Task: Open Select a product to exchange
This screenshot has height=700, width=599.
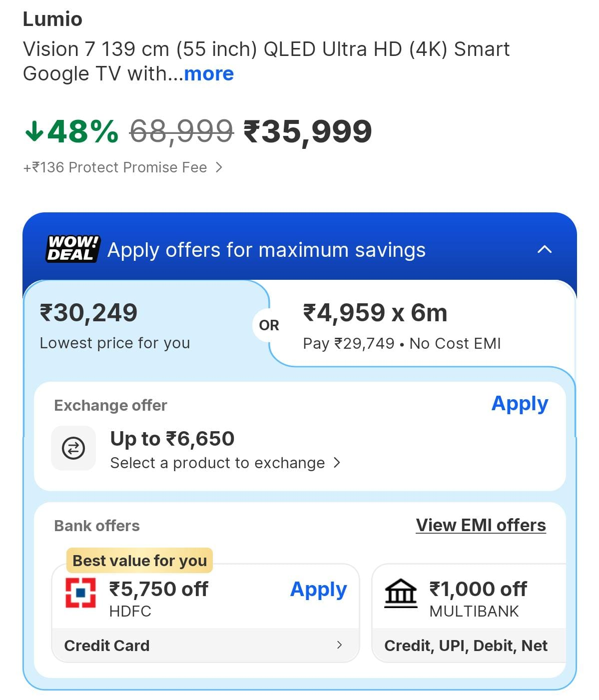Action: coord(225,463)
